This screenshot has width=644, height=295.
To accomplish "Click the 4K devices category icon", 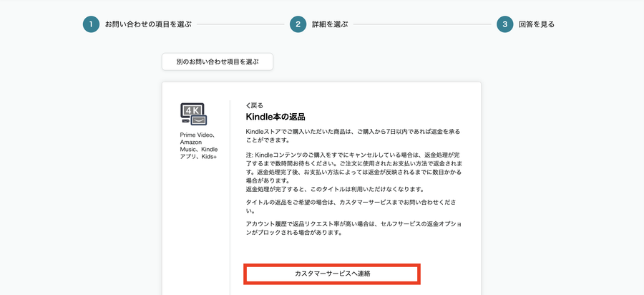I will point(193,114).
